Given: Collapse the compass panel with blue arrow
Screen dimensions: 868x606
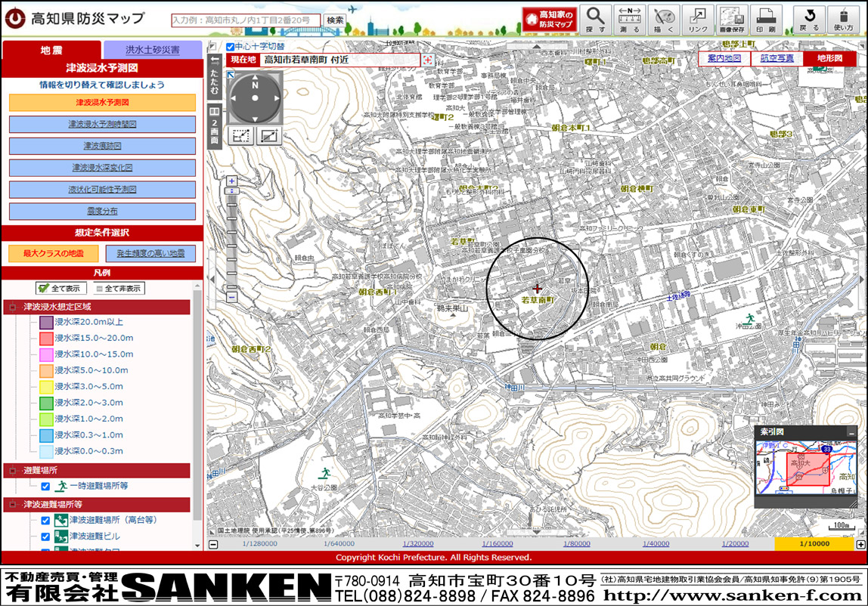Looking at the screenshot, I should [x=231, y=75].
